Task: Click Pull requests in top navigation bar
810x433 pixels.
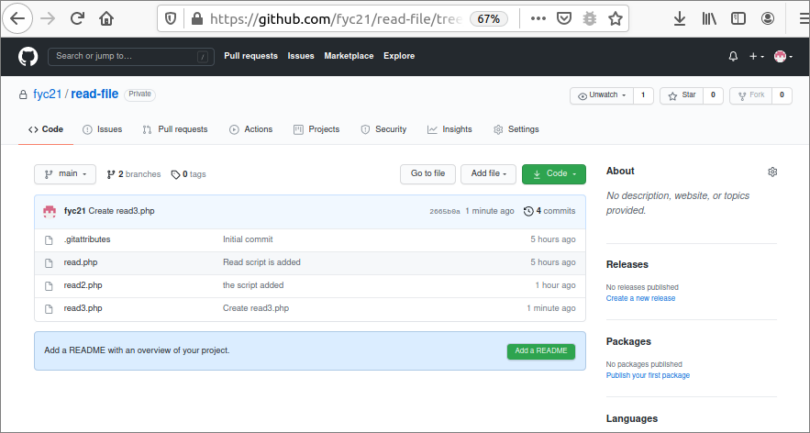Action: coord(251,56)
